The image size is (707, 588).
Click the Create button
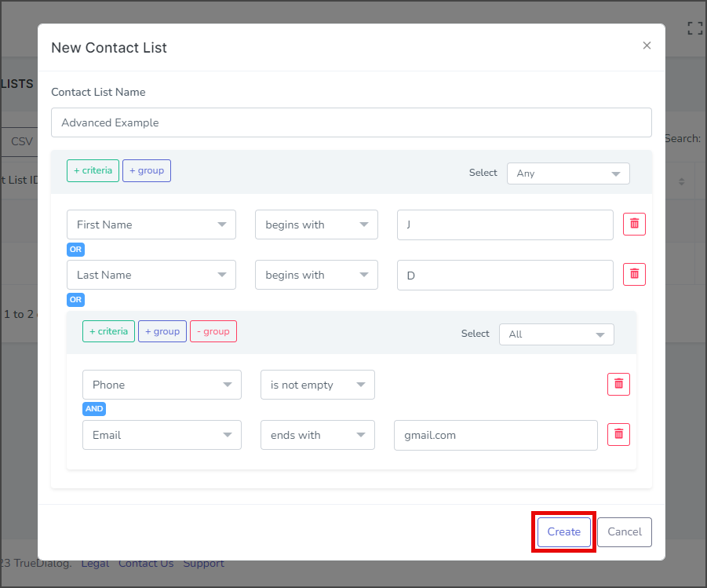563,531
